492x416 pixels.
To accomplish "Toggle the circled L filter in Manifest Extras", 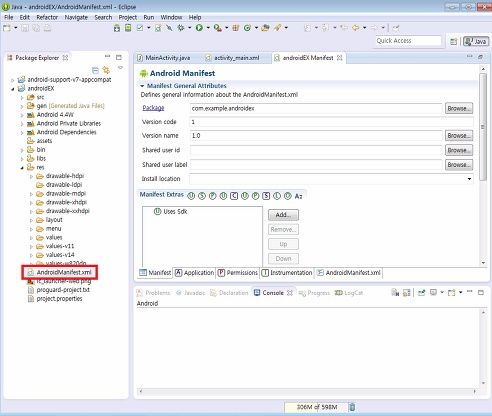I will click(x=277, y=196).
